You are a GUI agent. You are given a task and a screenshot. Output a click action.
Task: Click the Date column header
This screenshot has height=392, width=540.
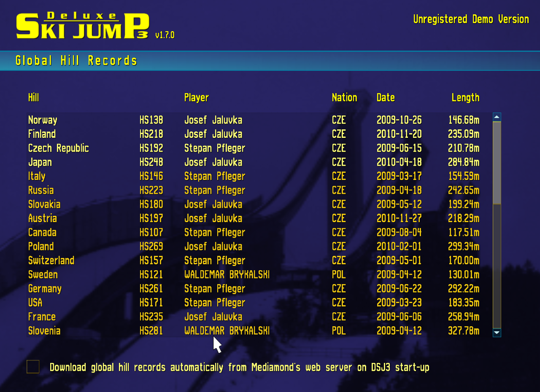(x=386, y=98)
